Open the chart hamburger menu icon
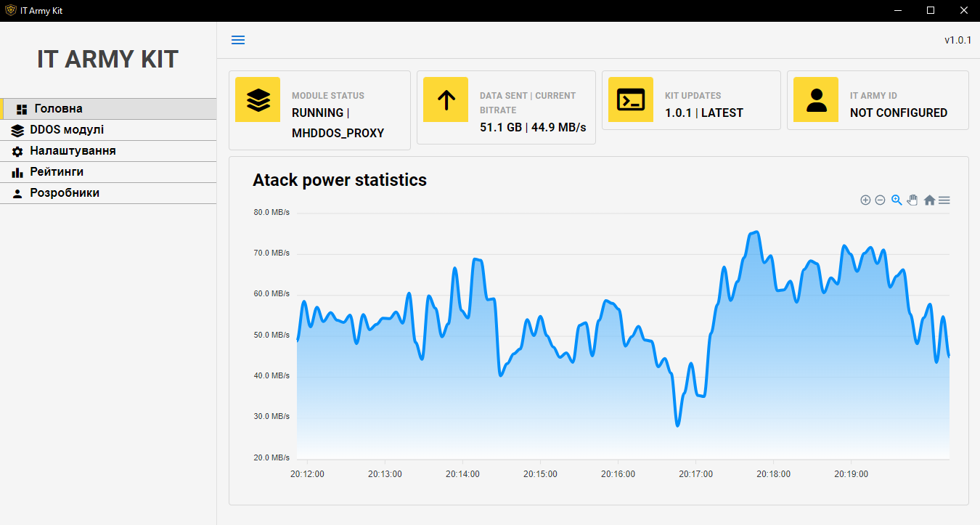 tap(944, 200)
